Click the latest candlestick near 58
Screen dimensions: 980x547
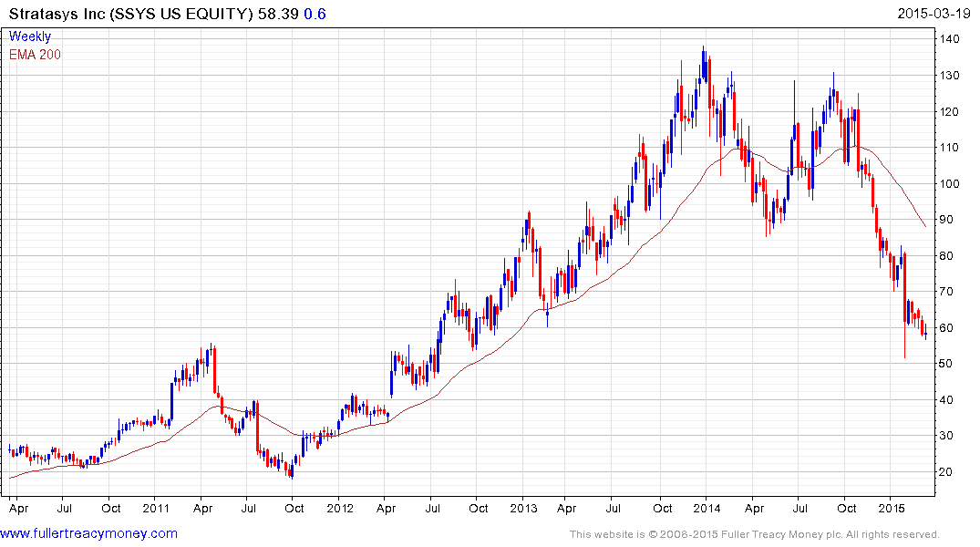[x=925, y=332]
